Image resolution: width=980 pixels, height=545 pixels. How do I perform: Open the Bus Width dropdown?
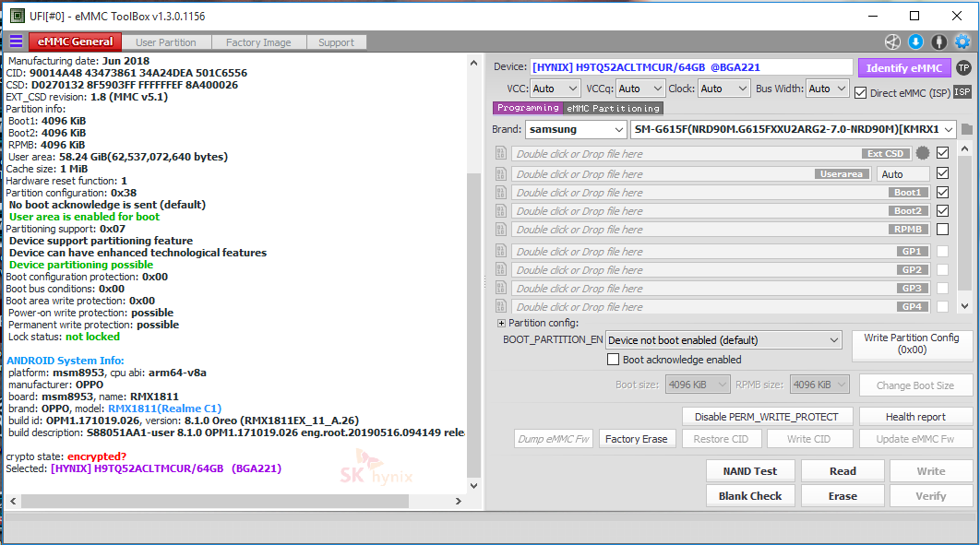click(827, 89)
